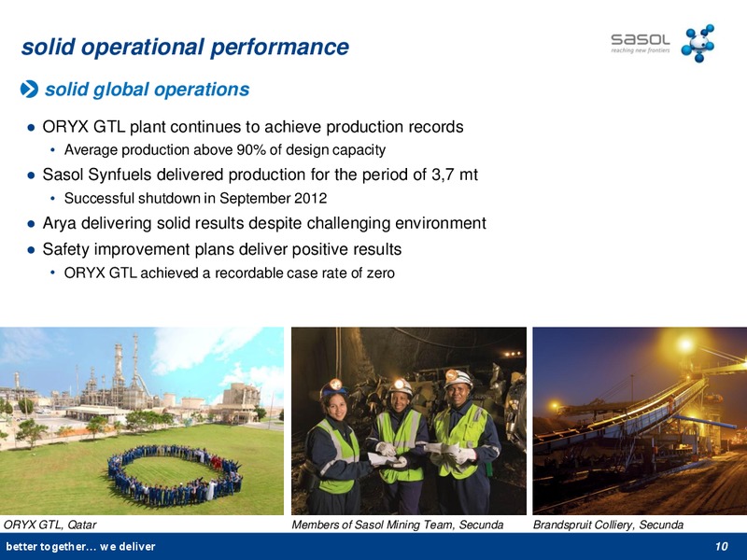Click the slide page number 10

721,547
